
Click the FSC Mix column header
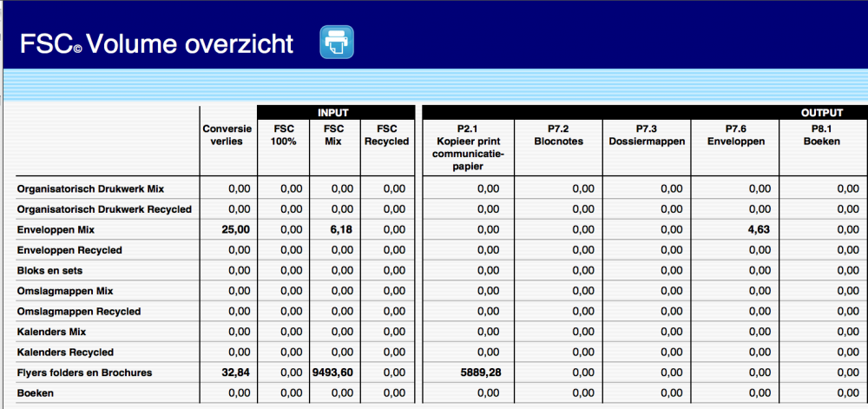[334, 135]
